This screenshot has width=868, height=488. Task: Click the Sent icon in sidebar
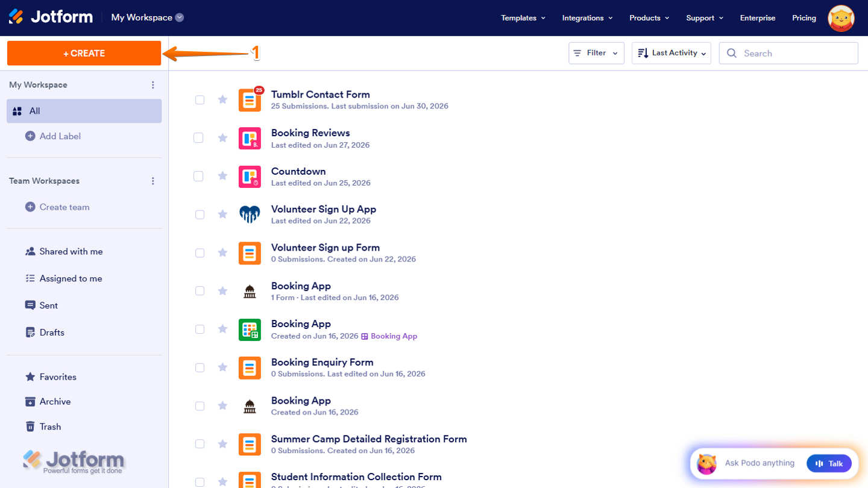[x=30, y=305]
